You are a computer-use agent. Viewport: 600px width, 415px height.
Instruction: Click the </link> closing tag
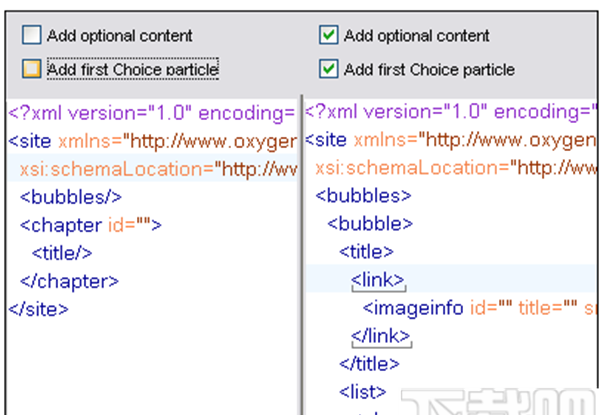(381, 336)
